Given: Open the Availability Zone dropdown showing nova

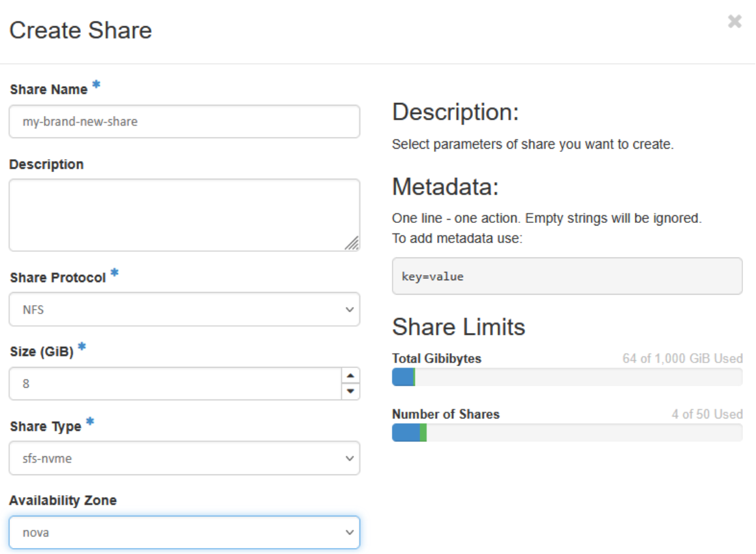Looking at the screenshot, I should pos(184,532).
